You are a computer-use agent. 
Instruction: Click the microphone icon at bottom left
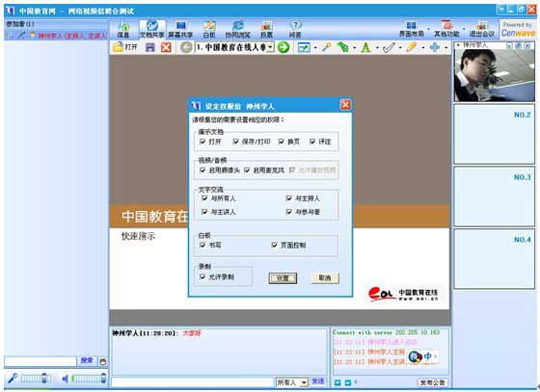point(13,378)
